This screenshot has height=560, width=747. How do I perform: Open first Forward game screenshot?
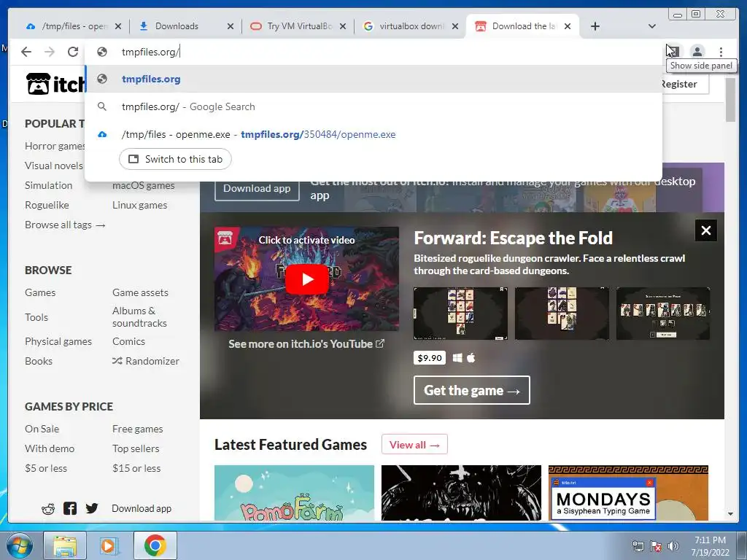[460, 314]
